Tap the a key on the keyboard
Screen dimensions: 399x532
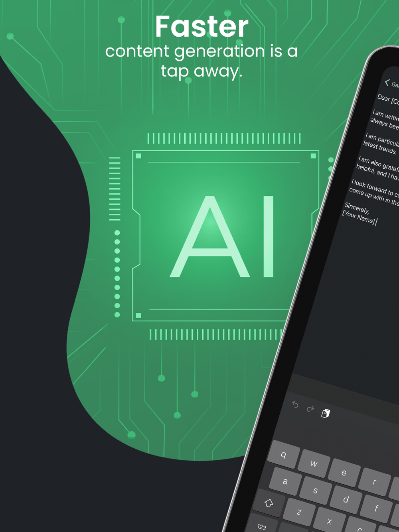pos(285,481)
